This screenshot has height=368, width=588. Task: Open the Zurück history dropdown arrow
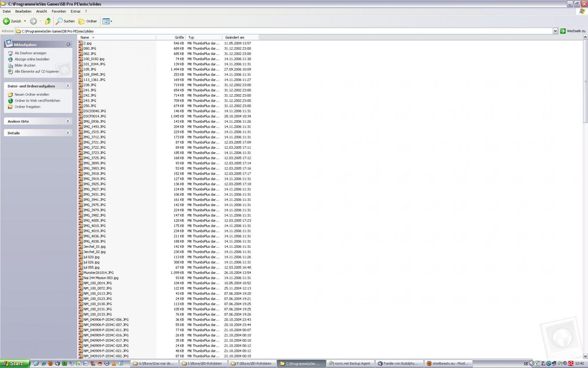pyautogui.click(x=25, y=21)
